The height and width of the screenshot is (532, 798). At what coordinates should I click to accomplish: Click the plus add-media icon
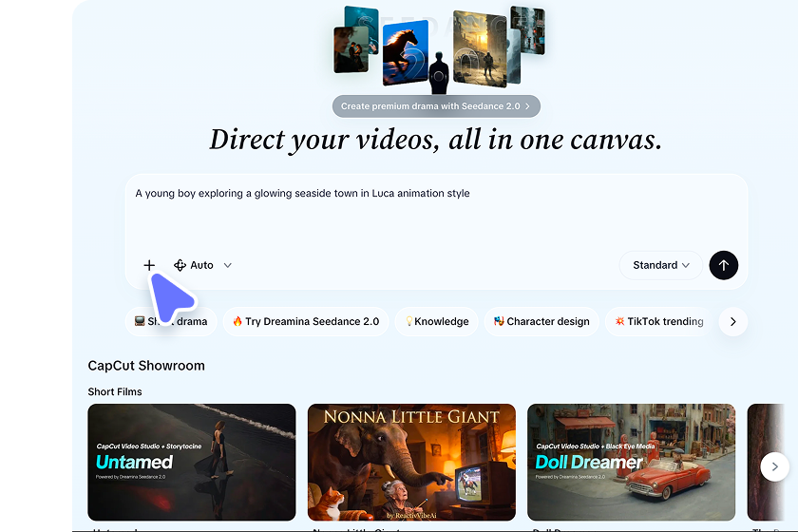point(149,265)
